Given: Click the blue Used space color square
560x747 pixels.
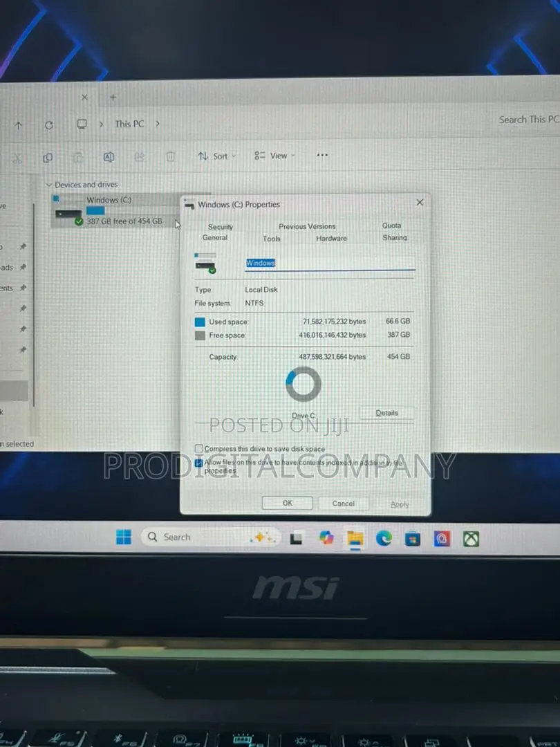Looking at the screenshot, I should click(200, 322).
